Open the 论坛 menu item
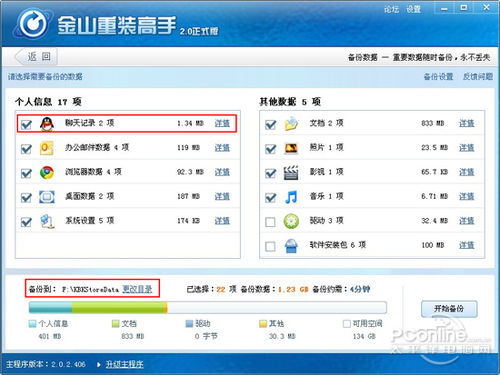The height and width of the screenshot is (375, 500). (x=391, y=9)
